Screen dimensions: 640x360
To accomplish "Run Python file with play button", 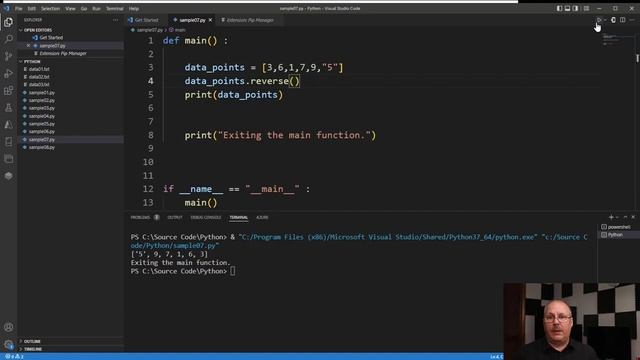I will pyautogui.click(x=599, y=20).
